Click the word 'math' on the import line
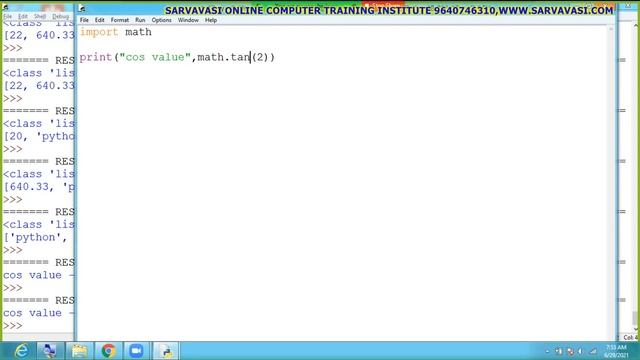Screen dimensions: 640x360 [x=138, y=32]
